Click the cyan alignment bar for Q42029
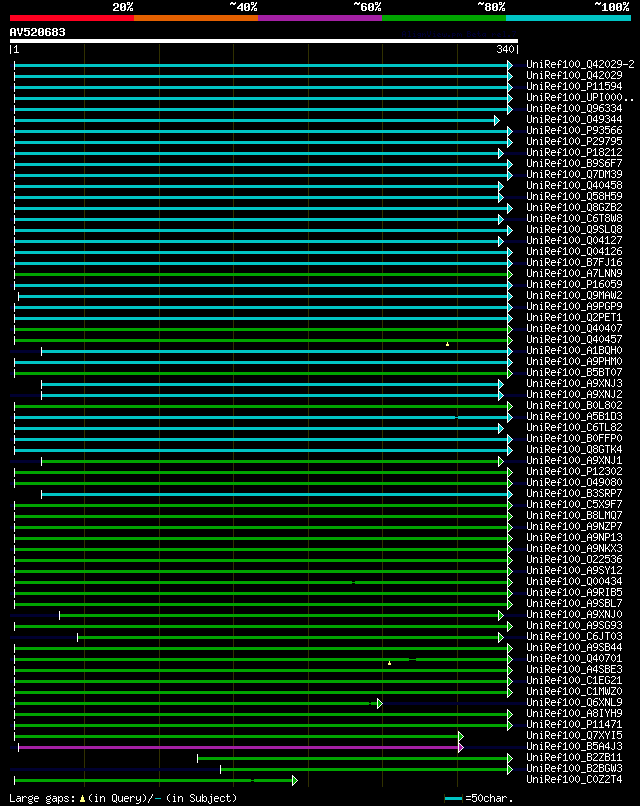 pos(261,77)
